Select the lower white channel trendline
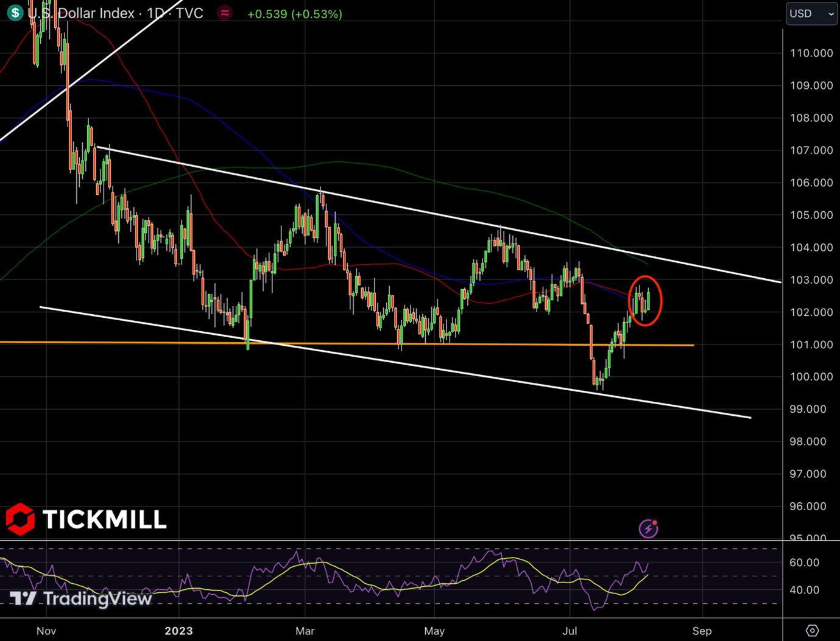Screen dimensions: 840x641 tap(396, 363)
